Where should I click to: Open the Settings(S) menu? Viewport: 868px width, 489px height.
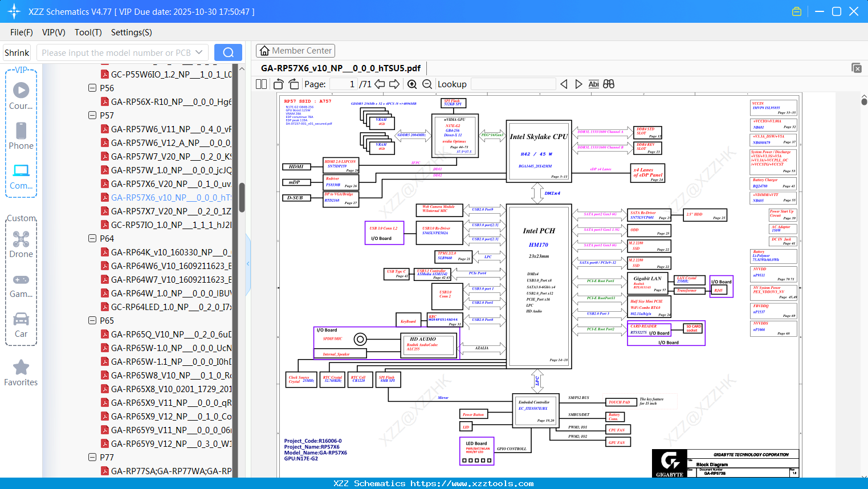tap(132, 32)
